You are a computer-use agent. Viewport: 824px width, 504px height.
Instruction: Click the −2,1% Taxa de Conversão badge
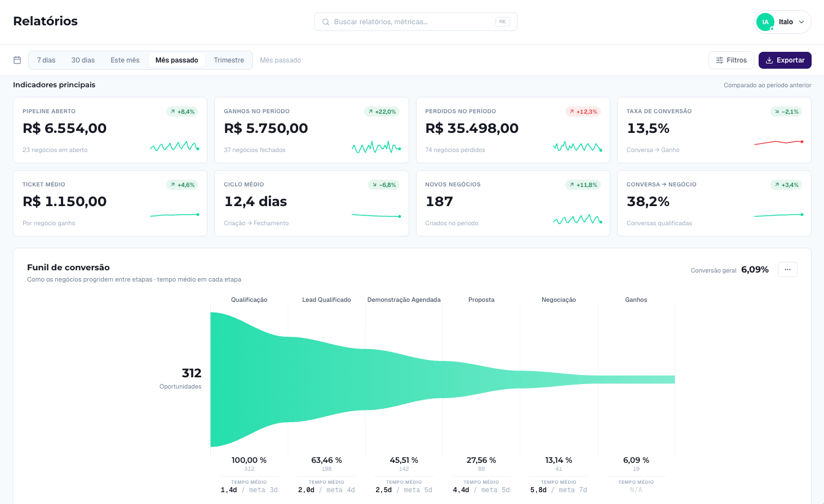click(x=786, y=111)
